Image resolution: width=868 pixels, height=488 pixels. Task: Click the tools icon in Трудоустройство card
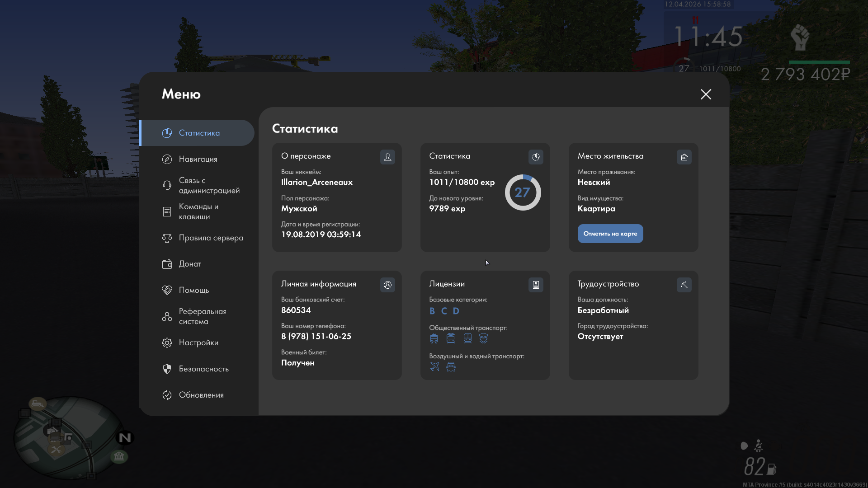[684, 285]
